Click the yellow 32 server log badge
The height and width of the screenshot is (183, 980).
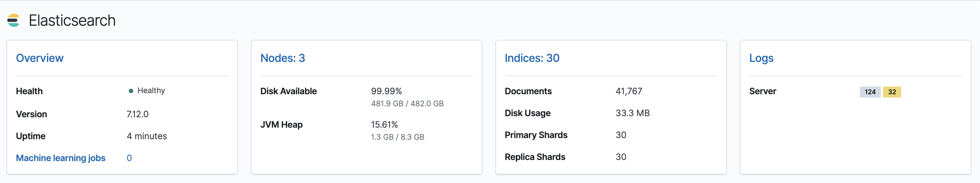coord(892,92)
